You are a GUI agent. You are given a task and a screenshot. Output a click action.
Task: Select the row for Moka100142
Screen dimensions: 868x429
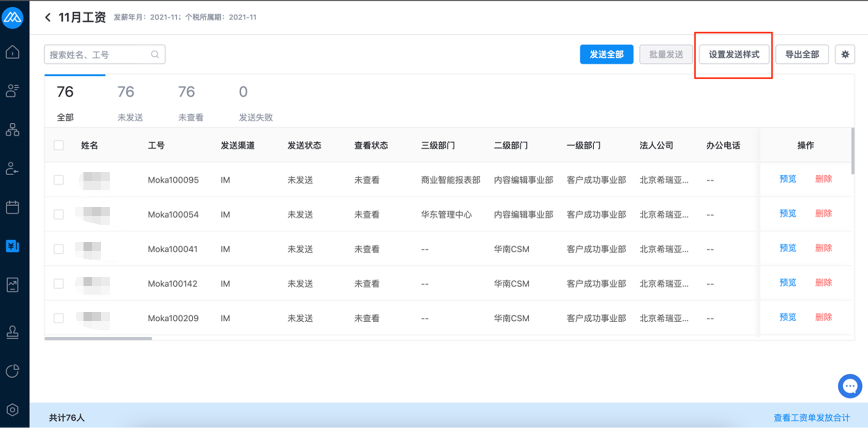pyautogui.click(x=59, y=283)
